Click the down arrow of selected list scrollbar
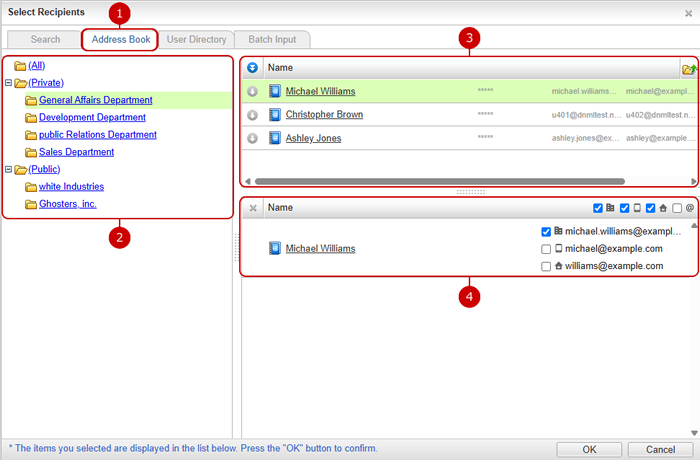The height and width of the screenshot is (460, 700). (694, 433)
